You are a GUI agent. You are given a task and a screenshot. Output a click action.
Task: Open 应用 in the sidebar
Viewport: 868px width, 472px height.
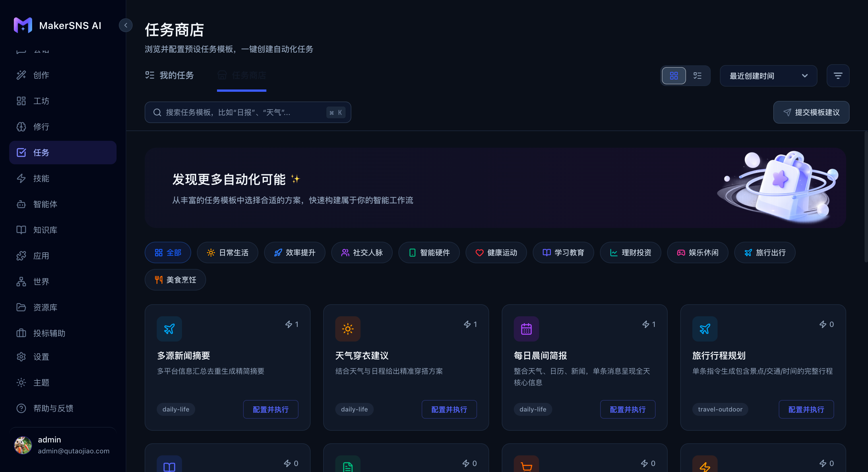coord(63,256)
